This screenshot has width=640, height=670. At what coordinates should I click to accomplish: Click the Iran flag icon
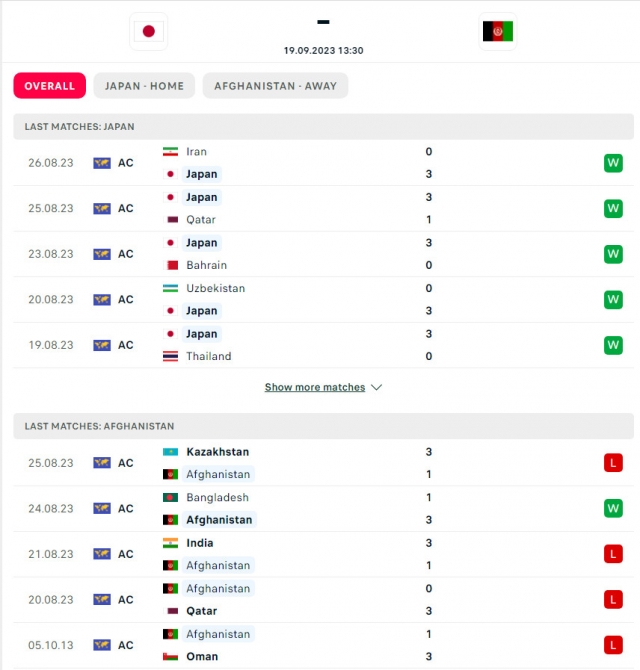click(170, 152)
